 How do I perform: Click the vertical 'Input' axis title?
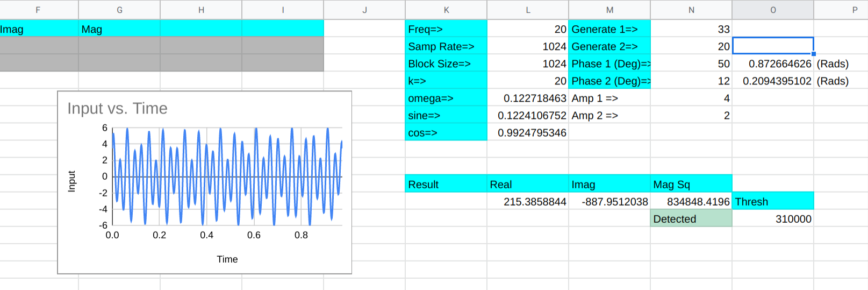click(x=71, y=181)
